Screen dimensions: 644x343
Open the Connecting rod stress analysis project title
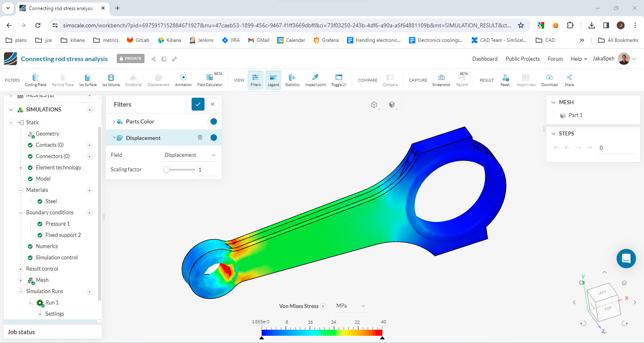click(64, 59)
